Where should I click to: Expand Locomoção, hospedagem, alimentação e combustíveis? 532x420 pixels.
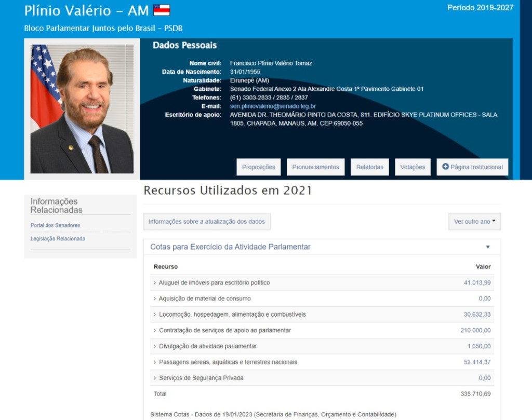(232, 314)
